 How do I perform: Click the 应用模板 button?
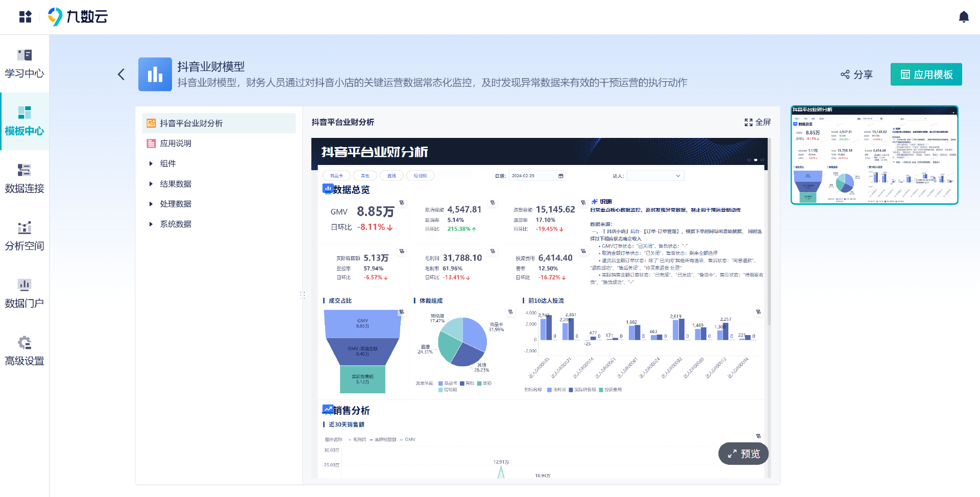[925, 74]
